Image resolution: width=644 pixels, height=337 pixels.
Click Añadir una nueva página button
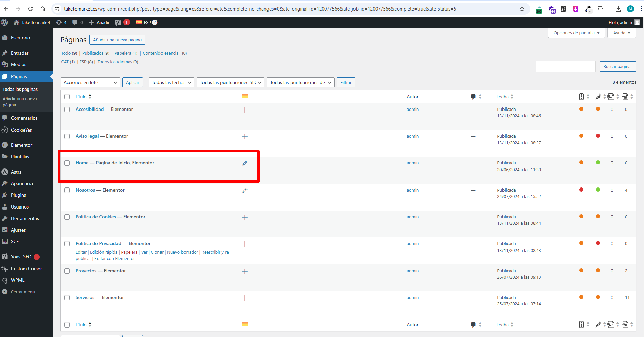point(117,40)
